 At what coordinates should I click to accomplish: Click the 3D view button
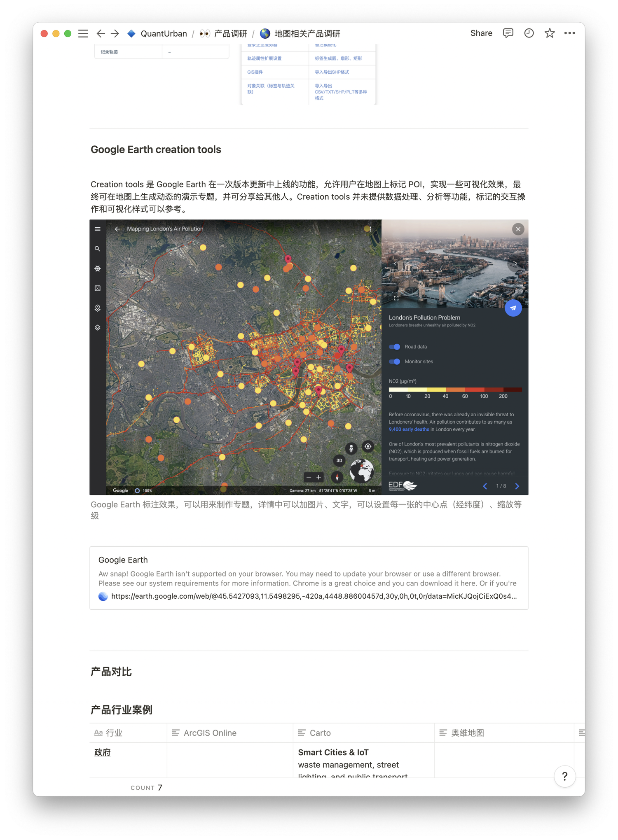339,460
